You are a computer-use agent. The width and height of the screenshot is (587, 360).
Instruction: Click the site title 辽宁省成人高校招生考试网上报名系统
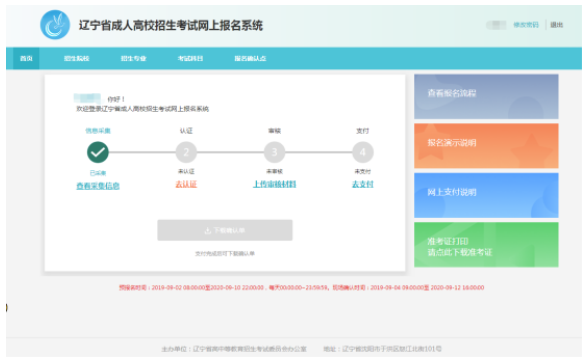tap(171, 25)
